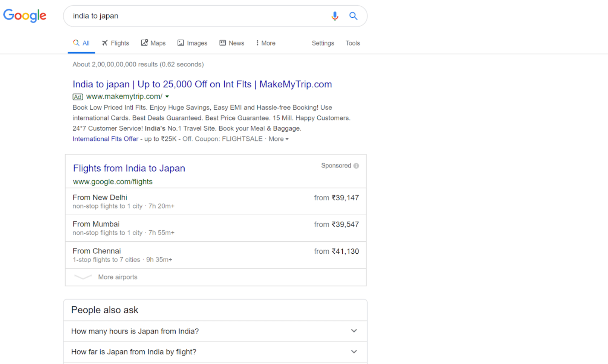Image resolution: width=608 pixels, height=364 pixels.
Task: Open the More search categories menu
Action: tap(266, 43)
